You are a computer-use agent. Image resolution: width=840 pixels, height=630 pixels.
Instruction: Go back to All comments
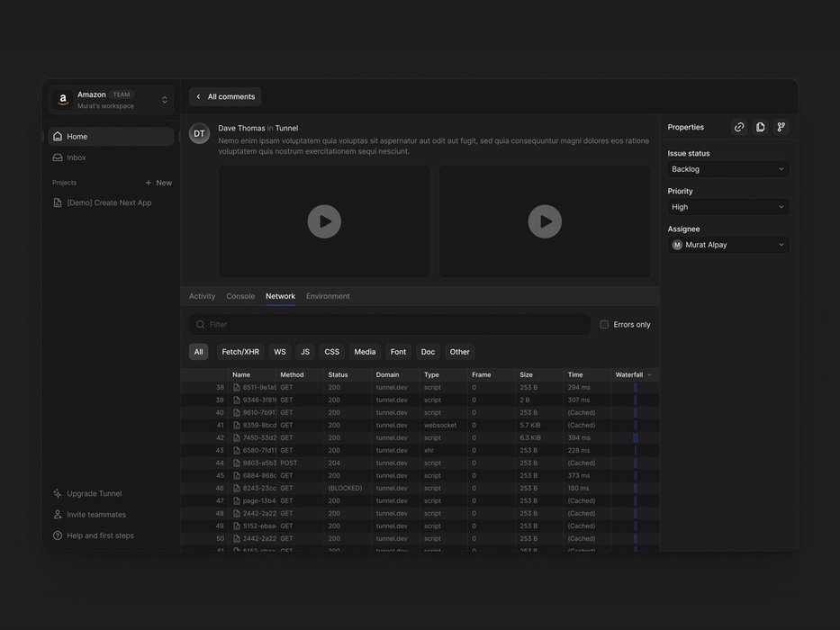click(225, 96)
